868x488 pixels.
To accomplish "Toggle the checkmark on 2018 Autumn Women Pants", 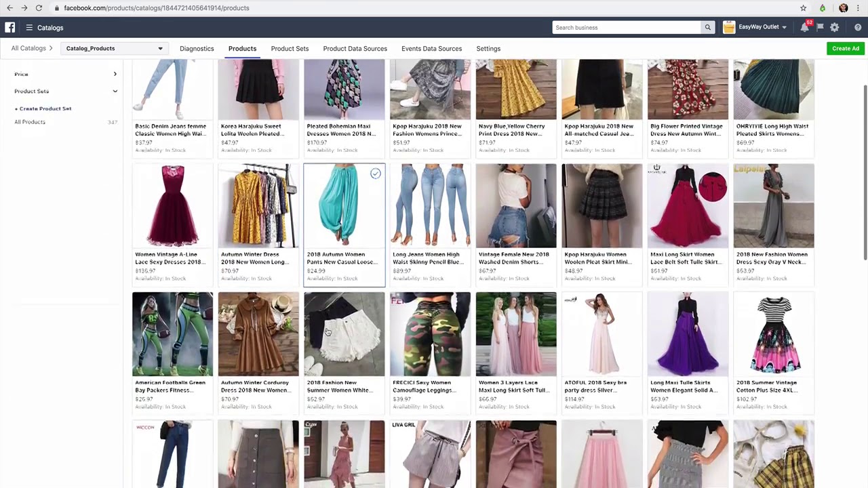I will point(375,174).
